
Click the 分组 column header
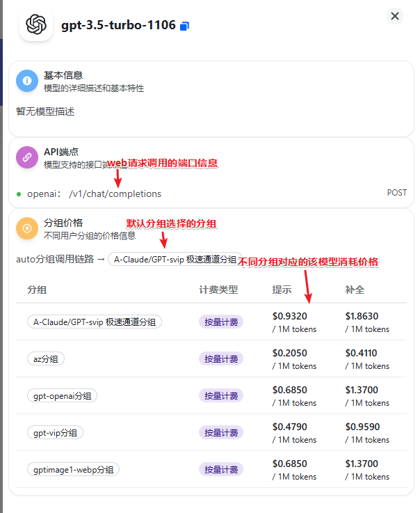pos(37,290)
